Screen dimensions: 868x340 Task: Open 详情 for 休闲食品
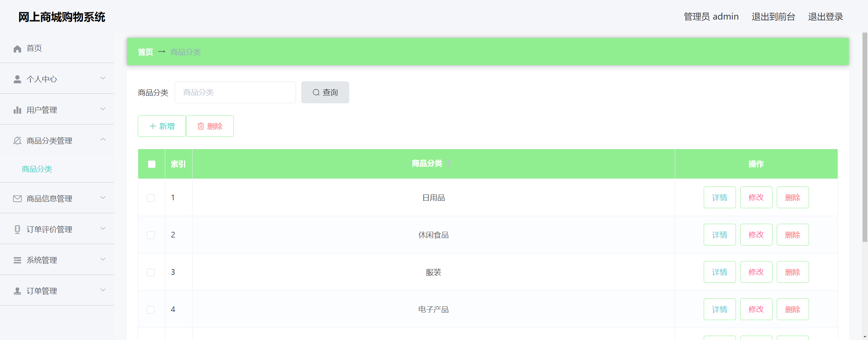720,235
